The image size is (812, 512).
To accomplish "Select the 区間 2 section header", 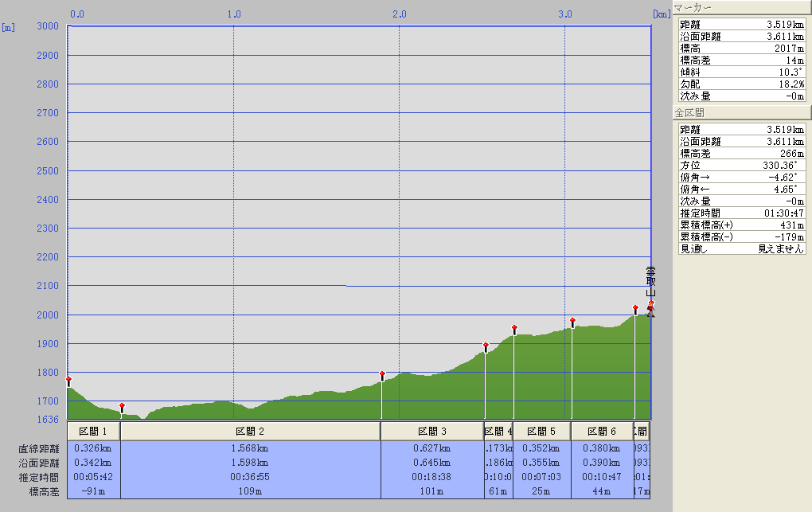I will [x=250, y=431].
